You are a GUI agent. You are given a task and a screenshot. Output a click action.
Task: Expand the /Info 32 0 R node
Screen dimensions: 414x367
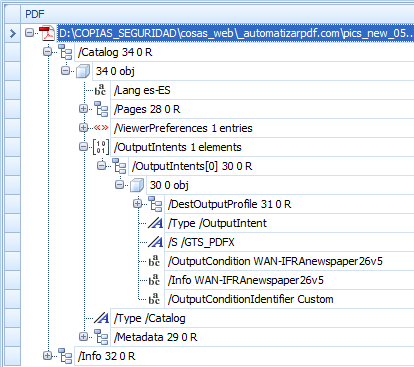coord(48,356)
